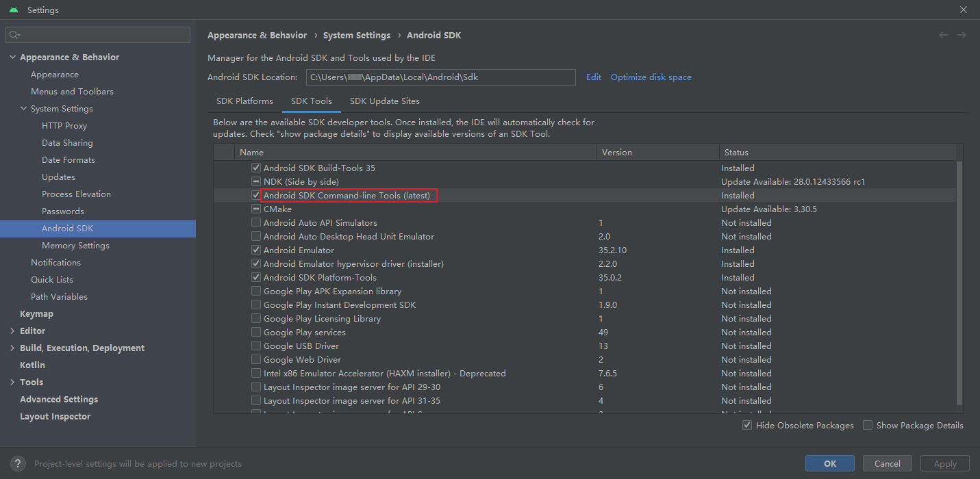Click the forward navigation arrow
The image size is (980, 479).
pyautogui.click(x=962, y=35)
